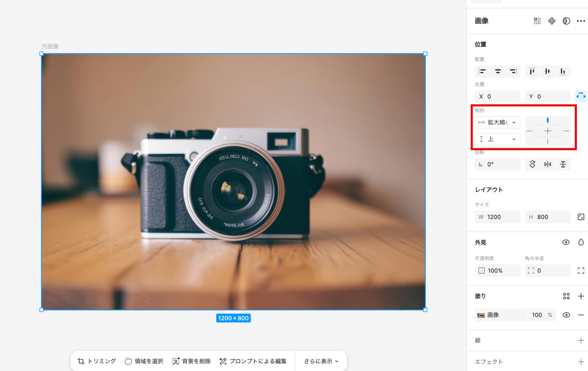Click the align bottom icon
This screenshot has width=588, height=371.
pyautogui.click(x=563, y=71)
